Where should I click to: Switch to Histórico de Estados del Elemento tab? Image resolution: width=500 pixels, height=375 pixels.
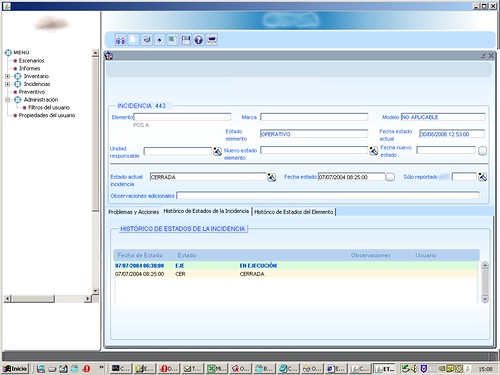(x=294, y=212)
